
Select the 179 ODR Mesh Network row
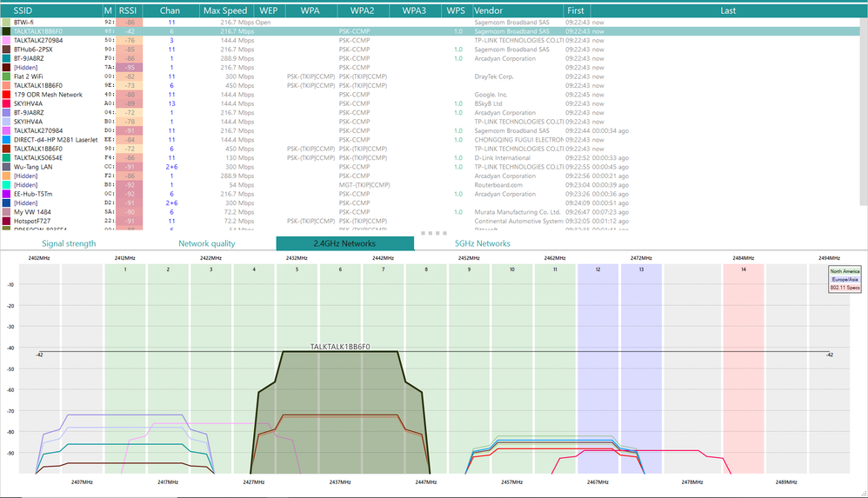point(431,95)
